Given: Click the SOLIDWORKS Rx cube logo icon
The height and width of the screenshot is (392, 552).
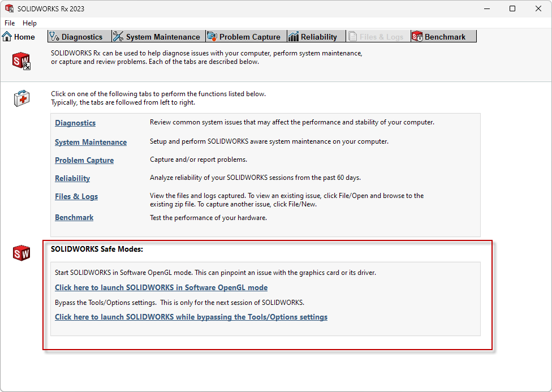Looking at the screenshot, I should coord(20,61).
